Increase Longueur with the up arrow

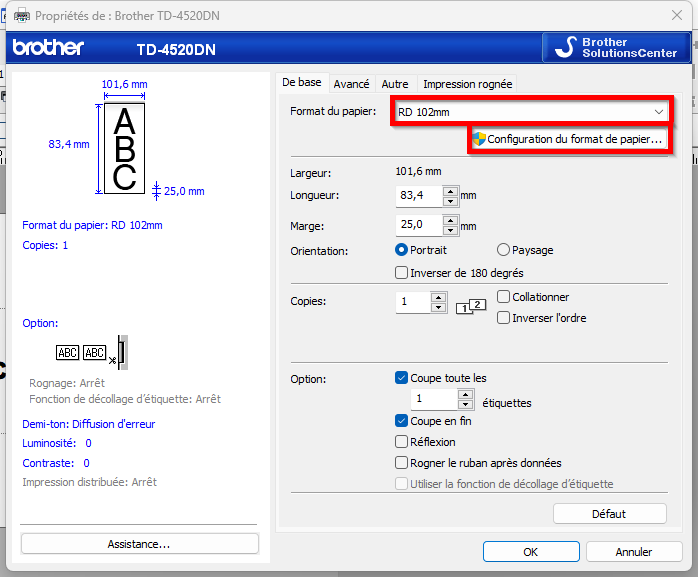[451, 191]
